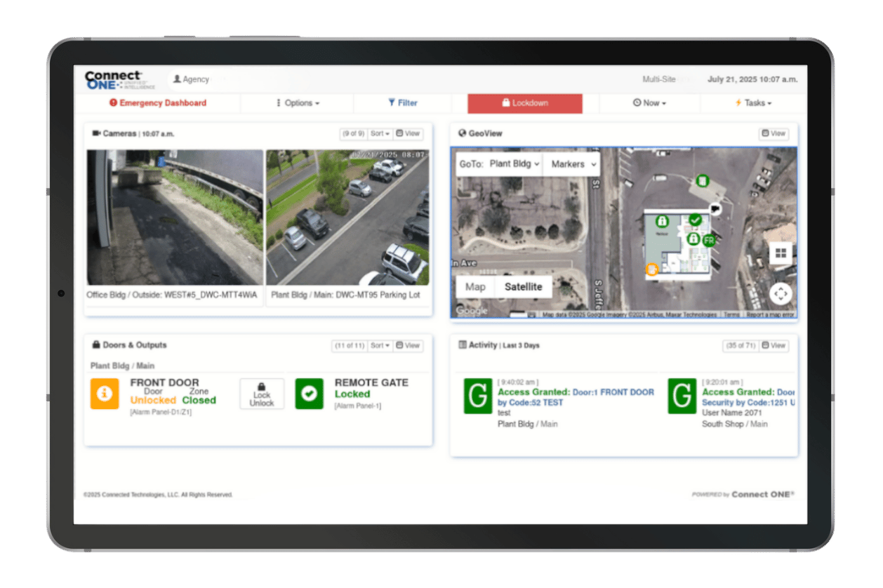Click the green REMOTE GATE checkmark icon
The width and height of the screenshot is (883, 588).
309,394
